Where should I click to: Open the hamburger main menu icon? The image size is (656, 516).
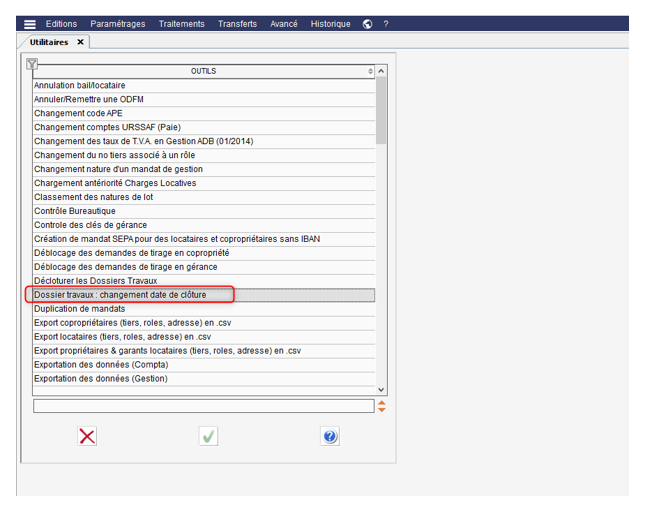point(30,24)
